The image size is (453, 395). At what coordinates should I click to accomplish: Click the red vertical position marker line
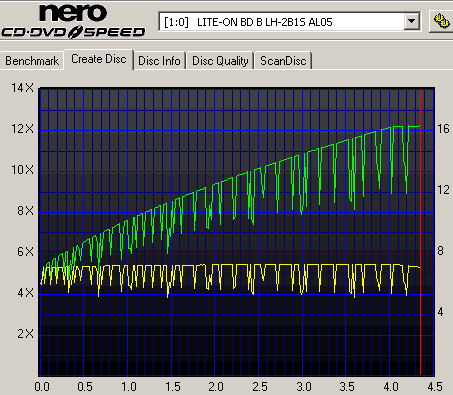(421, 233)
